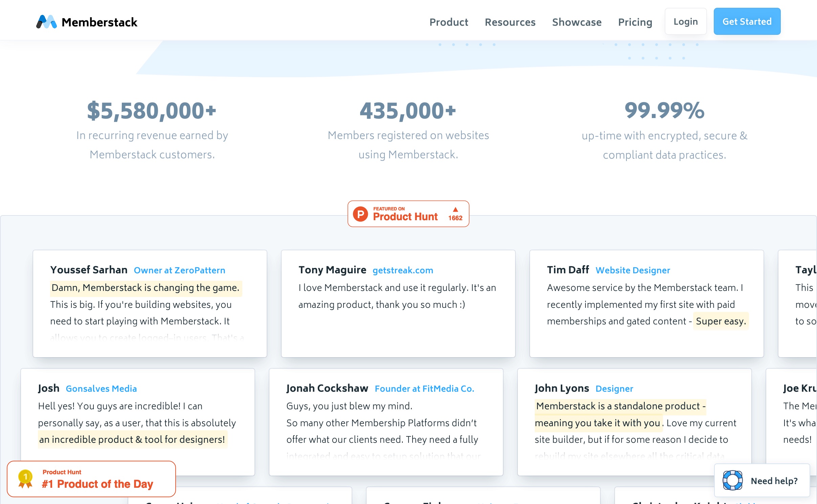
Task: Click the 435,000+ members figure
Action: [408, 111]
